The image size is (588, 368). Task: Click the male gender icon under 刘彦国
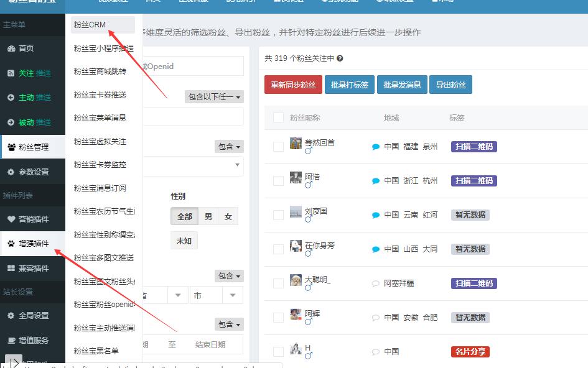(308, 219)
